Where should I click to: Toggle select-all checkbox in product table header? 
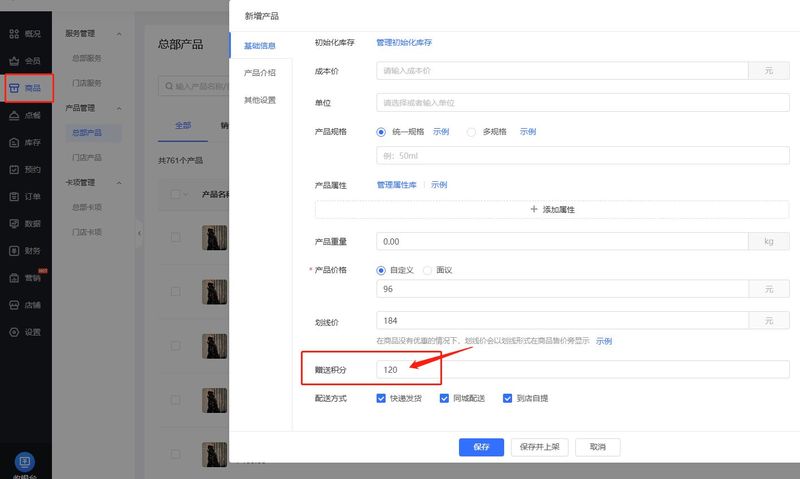click(176, 194)
